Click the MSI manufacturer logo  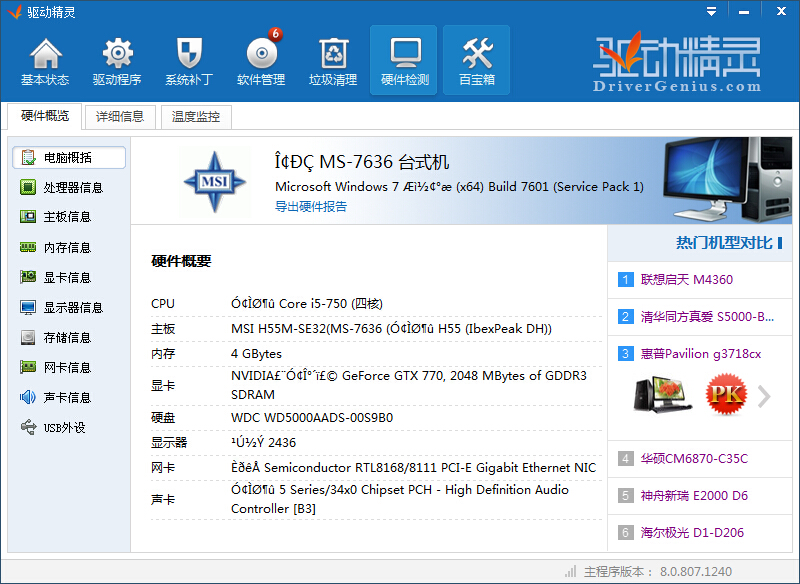215,182
